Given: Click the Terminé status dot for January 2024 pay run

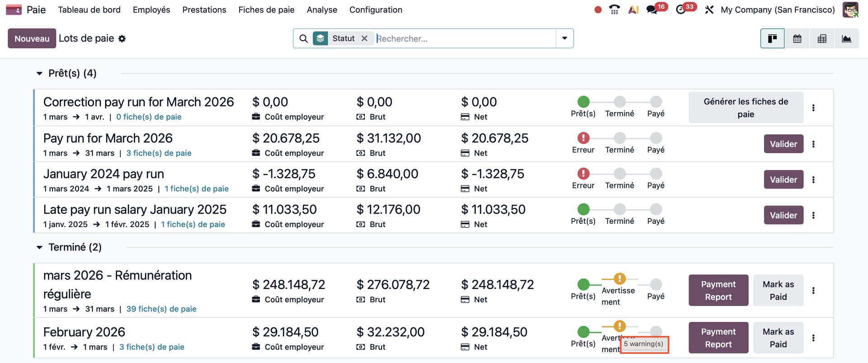Looking at the screenshot, I should coord(620,173).
